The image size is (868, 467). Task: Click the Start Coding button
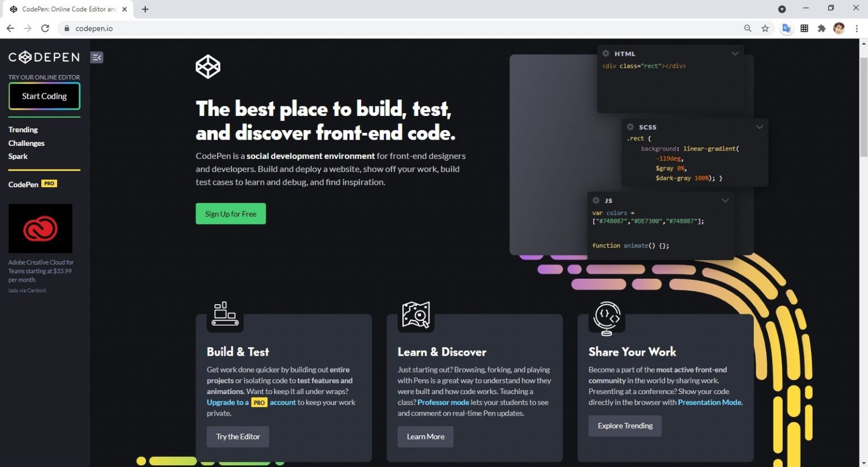(44, 96)
